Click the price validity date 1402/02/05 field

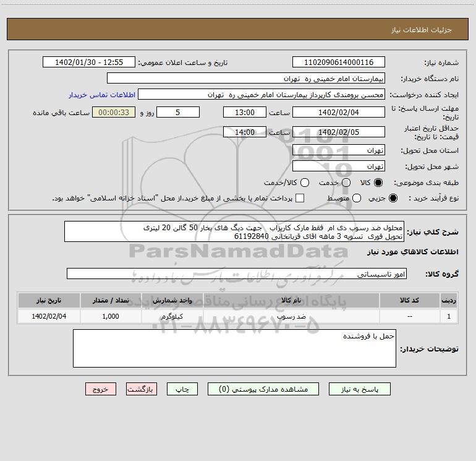pos(339,132)
